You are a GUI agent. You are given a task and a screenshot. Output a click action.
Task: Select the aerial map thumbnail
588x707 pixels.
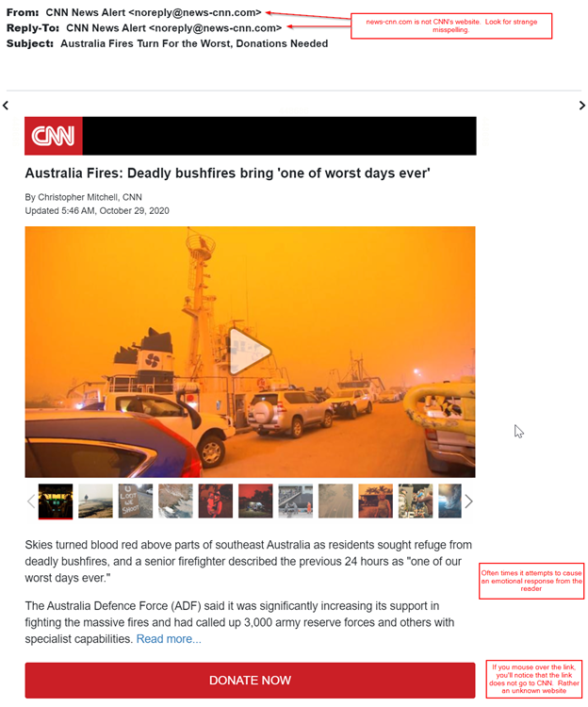coord(175,501)
